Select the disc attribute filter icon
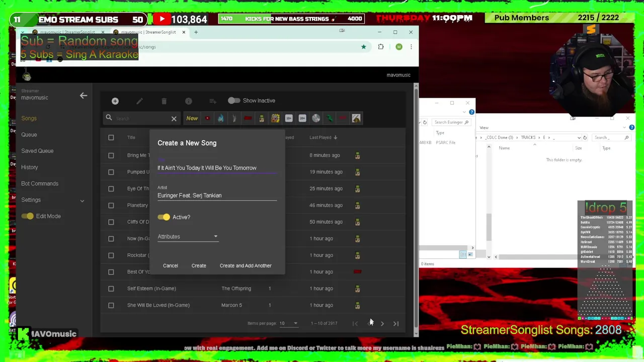This screenshot has width=644, height=362. (316, 119)
